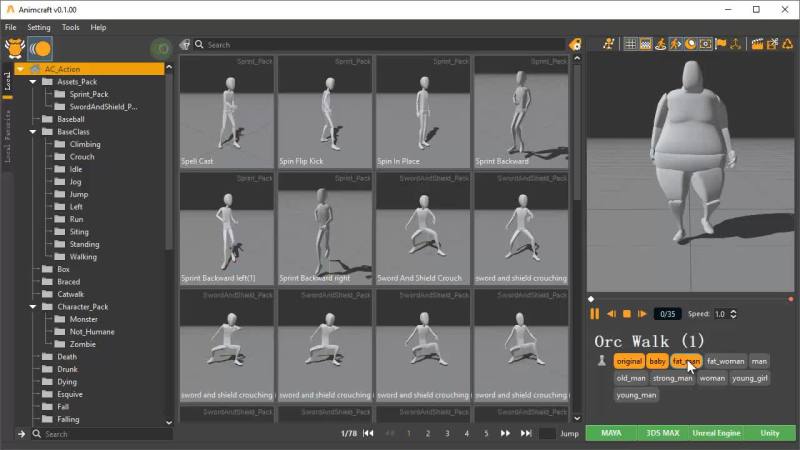Go to the first page of animations
The width and height of the screenshot is (800, 450).
coord(368,433)
